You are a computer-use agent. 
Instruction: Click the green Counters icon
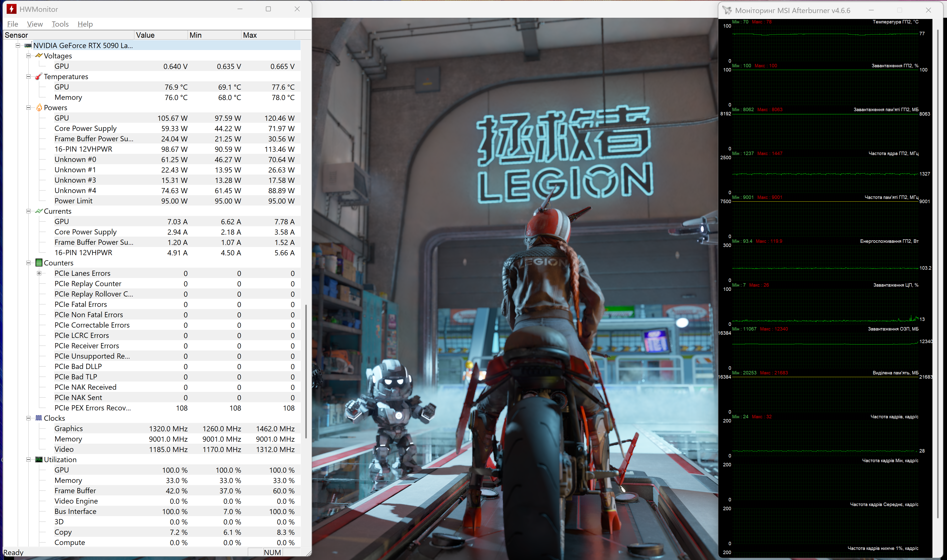[x=38, y=263]
